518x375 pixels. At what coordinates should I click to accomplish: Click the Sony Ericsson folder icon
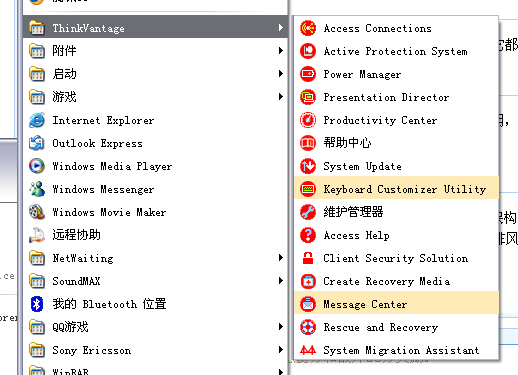[37, 350]
